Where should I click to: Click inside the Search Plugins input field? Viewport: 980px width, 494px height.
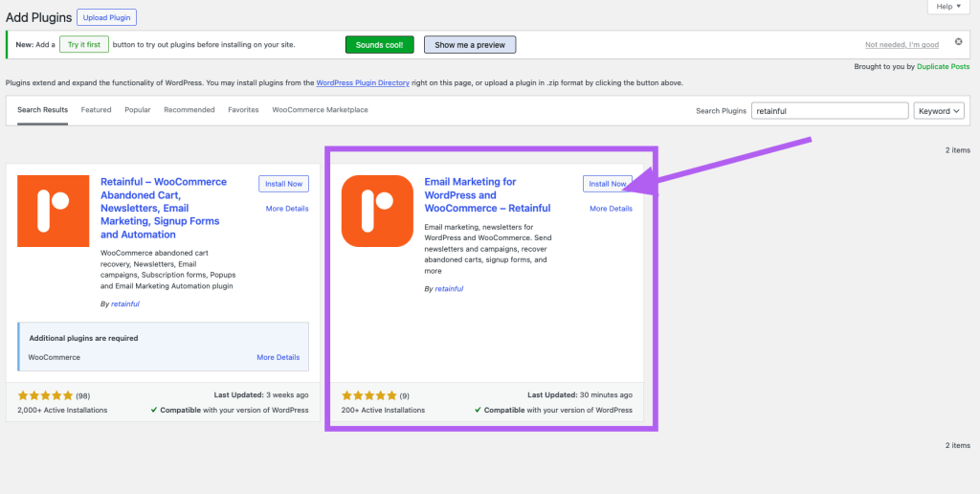coord(829,111)
